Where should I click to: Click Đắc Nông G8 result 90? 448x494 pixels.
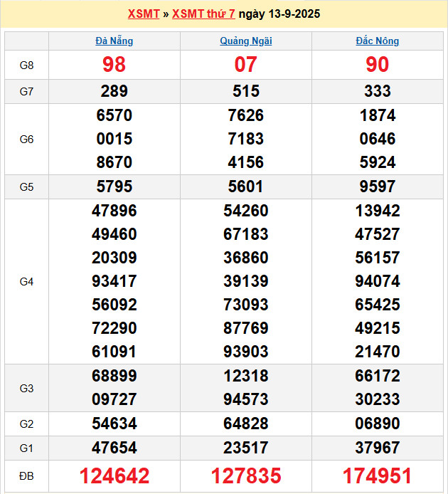(x=377, y=65)
